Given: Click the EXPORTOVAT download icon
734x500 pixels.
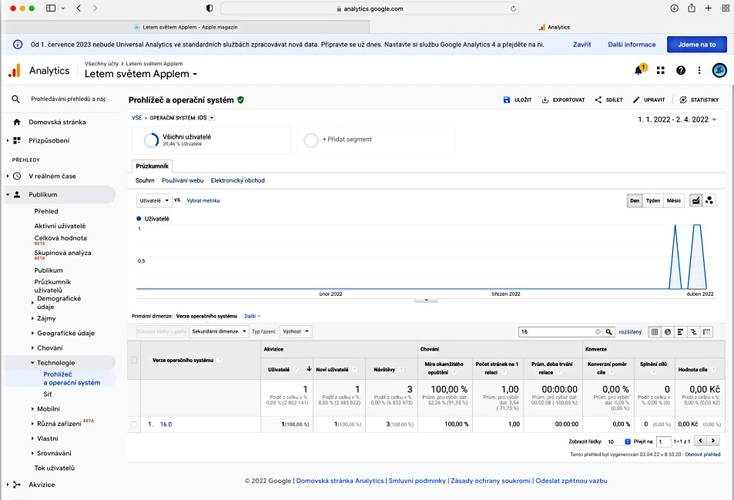Looking at the screenshot, I should tap(545, 100).
